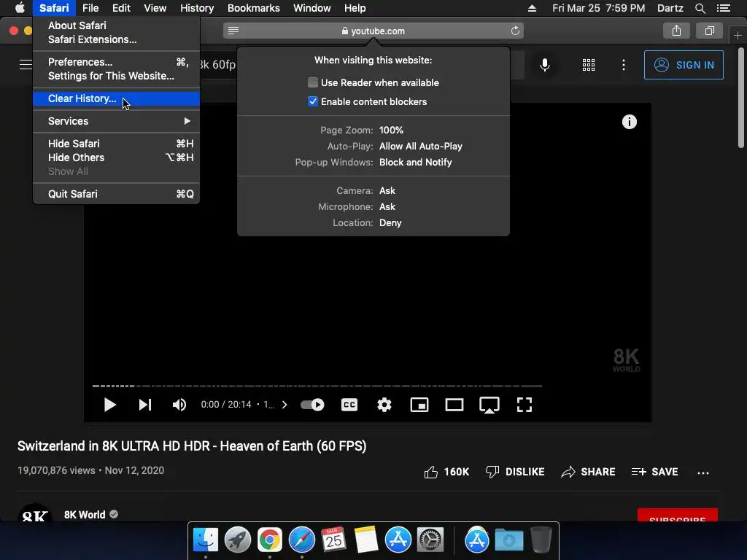
Task: Change Microphone Ask dropdown
Action: (x=387, y=206)
